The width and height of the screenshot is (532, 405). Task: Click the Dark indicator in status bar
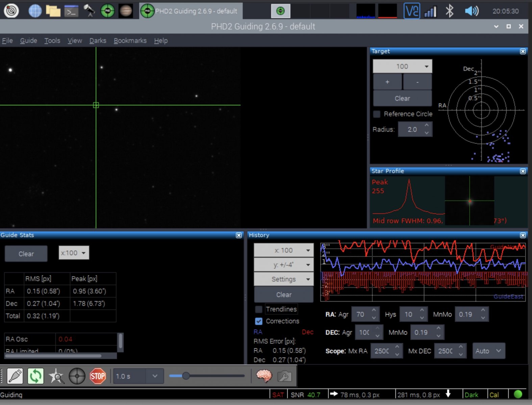(x=471, y=395)
